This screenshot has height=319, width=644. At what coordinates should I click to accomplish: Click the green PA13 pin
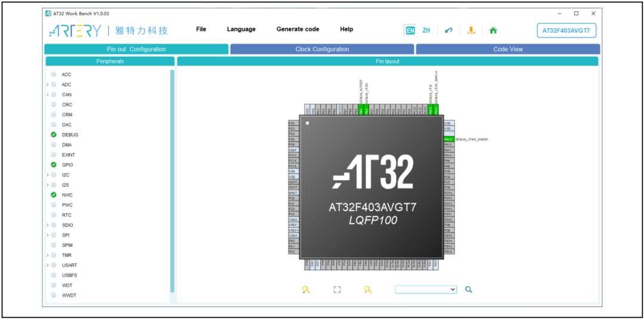tap(450, 139)
